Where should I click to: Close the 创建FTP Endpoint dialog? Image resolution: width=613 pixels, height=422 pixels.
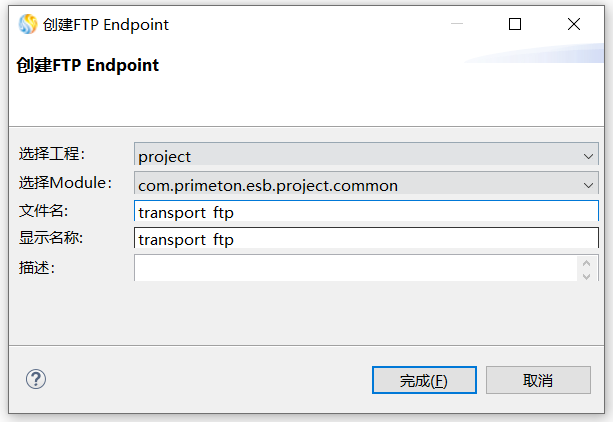(x=574, y=24)
